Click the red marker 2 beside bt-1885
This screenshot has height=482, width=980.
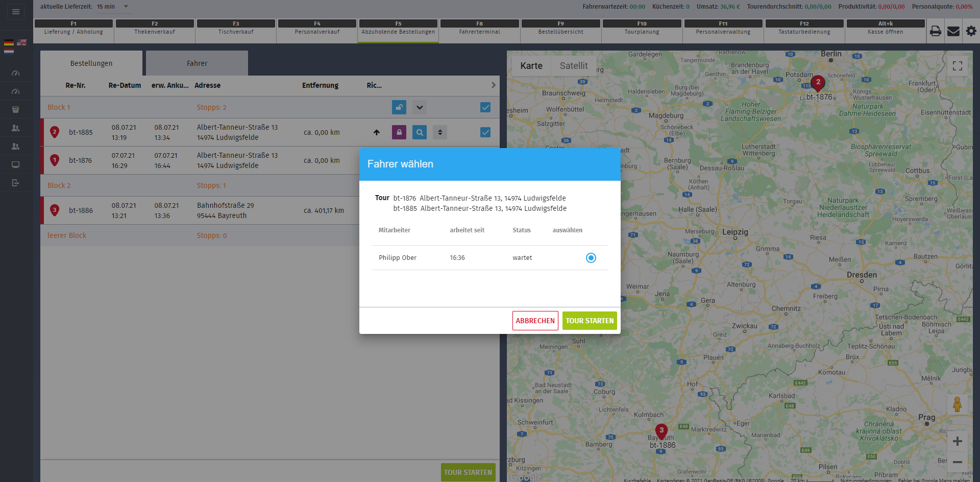(x=55, y=132)
